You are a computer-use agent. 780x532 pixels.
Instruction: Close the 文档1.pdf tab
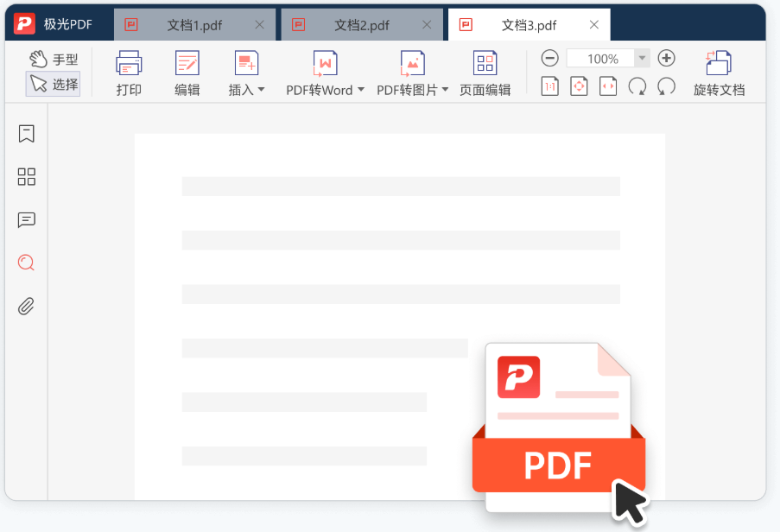260,25
